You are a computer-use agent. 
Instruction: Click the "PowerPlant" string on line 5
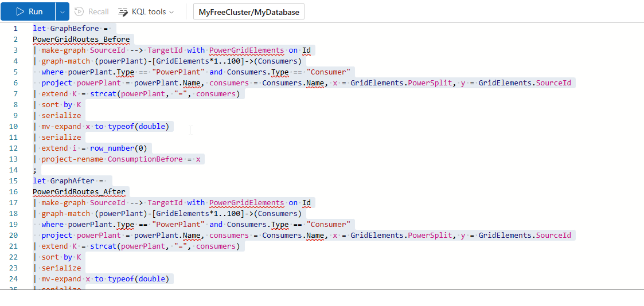coord(178,72)
